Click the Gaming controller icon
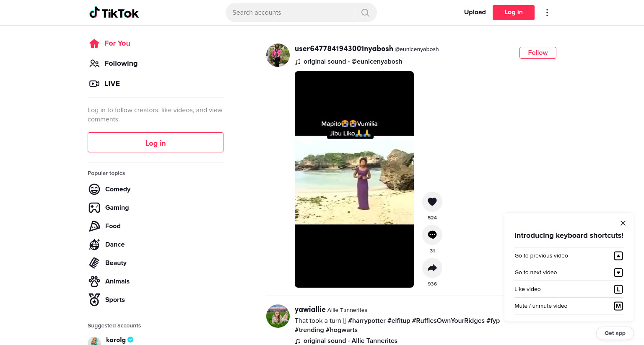Screen dimensions: 644x345 coord(94,208)
